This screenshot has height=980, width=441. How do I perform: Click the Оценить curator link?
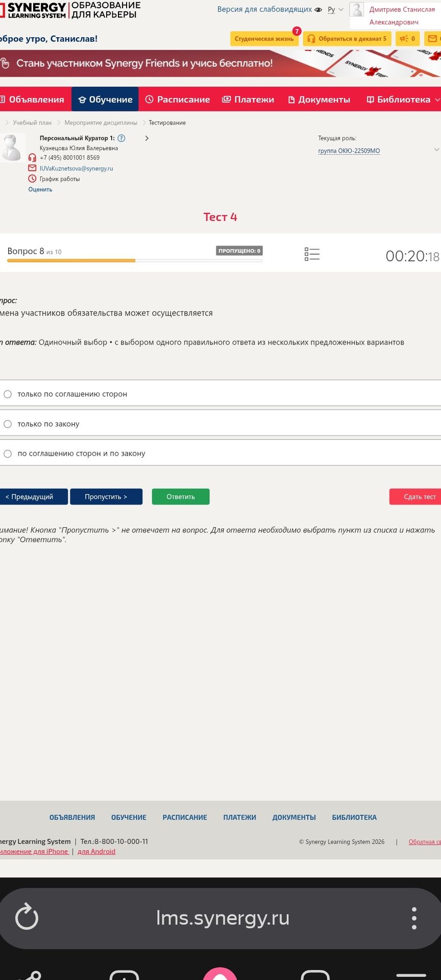40,189
